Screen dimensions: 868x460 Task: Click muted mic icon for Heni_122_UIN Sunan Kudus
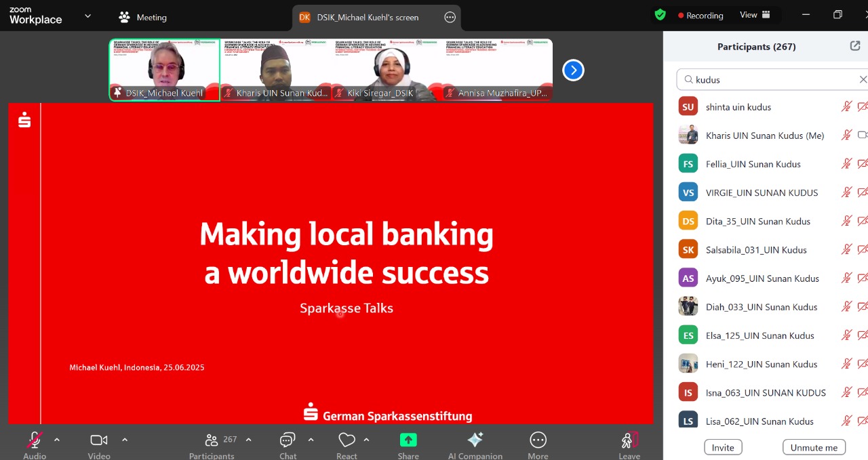pyautogui.click(x=846, y=363)
